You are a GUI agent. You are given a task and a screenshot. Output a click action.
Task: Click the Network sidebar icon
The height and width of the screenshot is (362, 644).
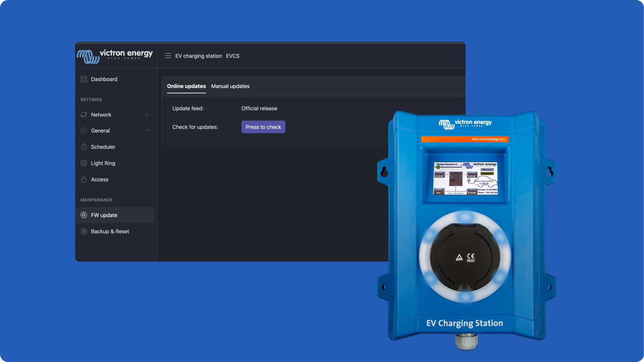point(84,115)
